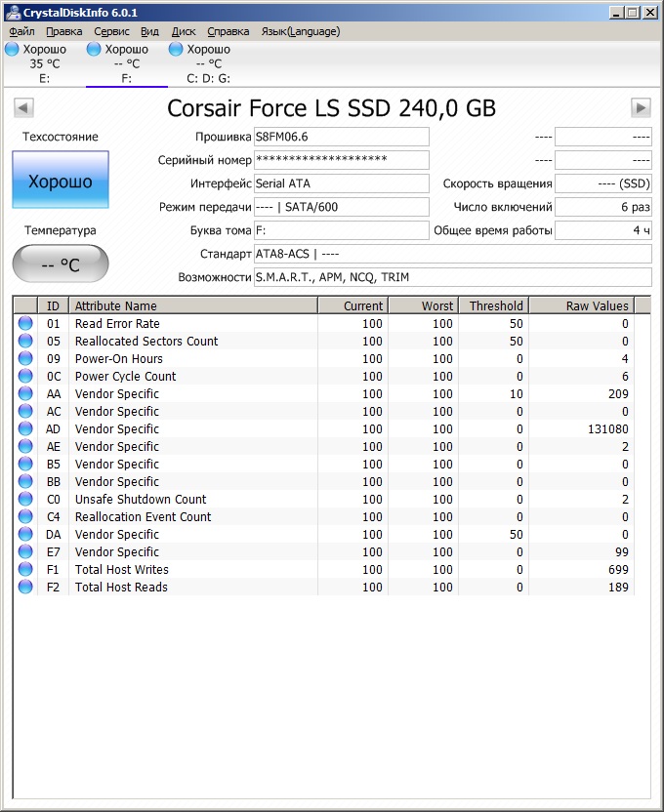664x812 pixels.
Task: Click status orb for Power-On Hours row
Action: 25,359
